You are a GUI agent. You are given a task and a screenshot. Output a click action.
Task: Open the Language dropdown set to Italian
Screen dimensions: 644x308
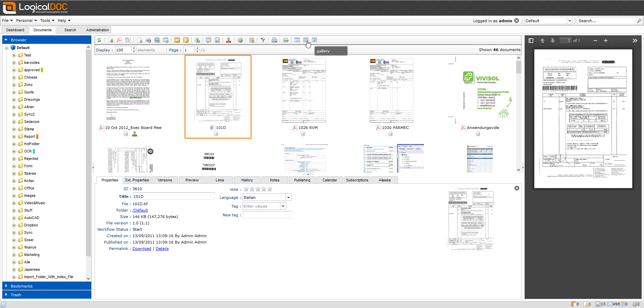click(288, 197)
